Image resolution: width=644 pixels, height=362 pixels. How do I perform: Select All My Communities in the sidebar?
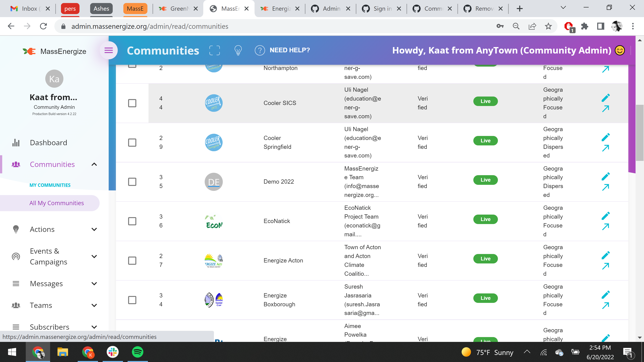[57, 203]
